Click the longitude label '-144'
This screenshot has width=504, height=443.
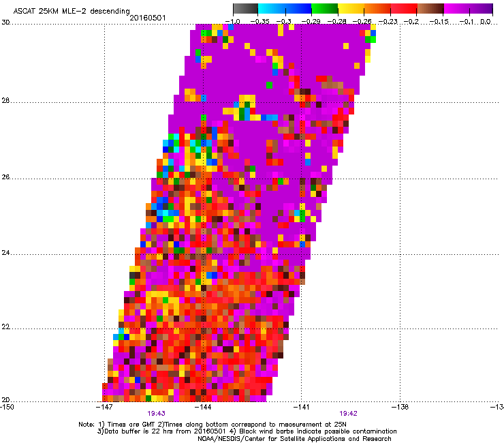point(203,407)
